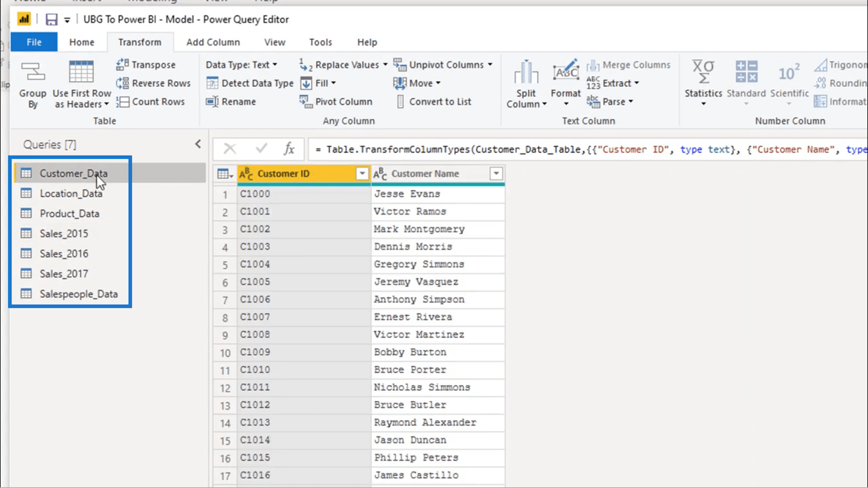Screen dimensions: 868x488
Task: Select the Product_Data query
Action: click(x=110, y=213)
